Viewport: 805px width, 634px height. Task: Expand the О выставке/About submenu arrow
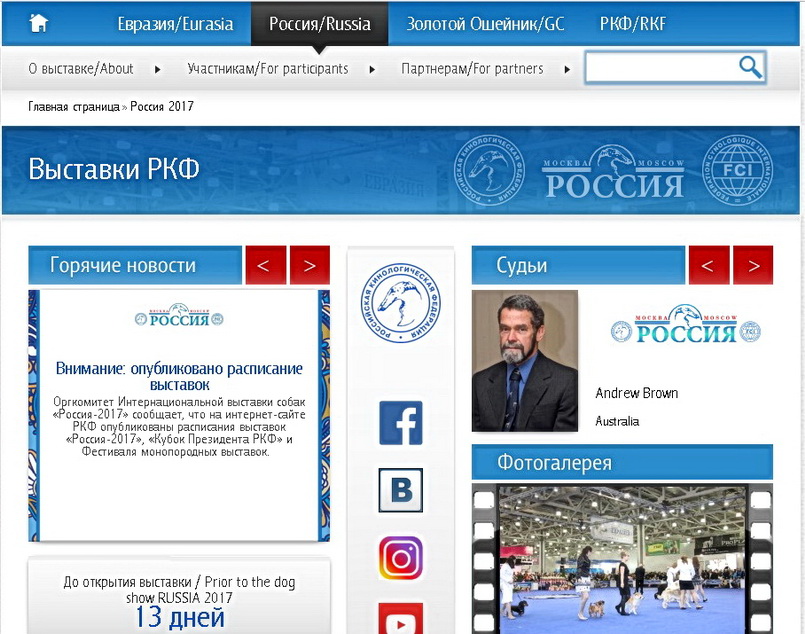point(158,69)
